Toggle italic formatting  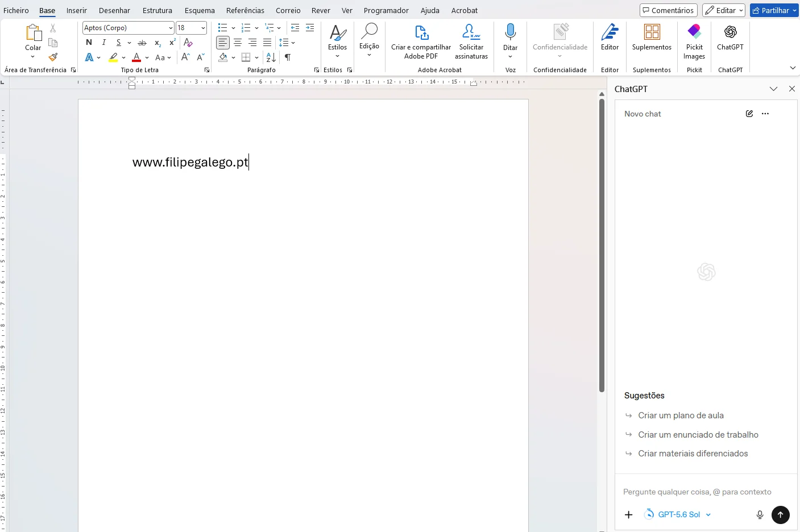[x=103, y=43]
